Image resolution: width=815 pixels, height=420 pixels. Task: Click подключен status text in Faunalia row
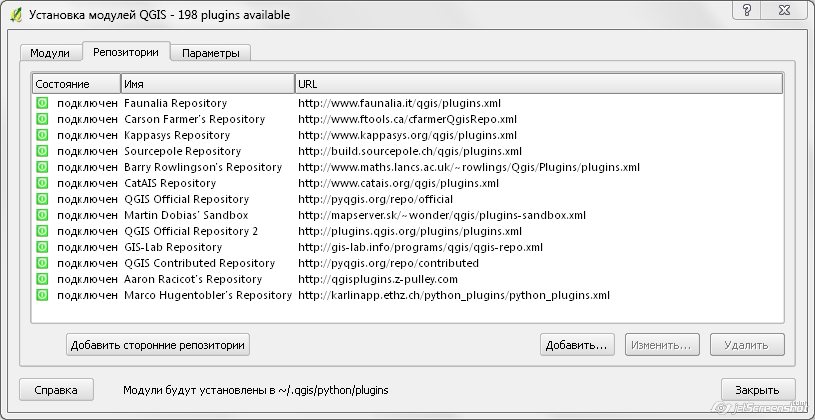point(87,103)
